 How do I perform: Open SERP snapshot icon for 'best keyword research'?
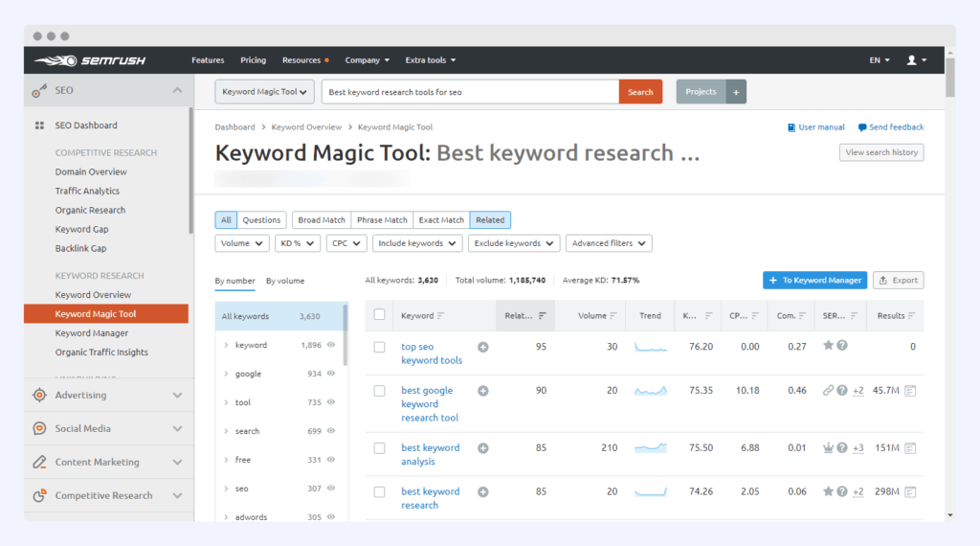[911, 492]
